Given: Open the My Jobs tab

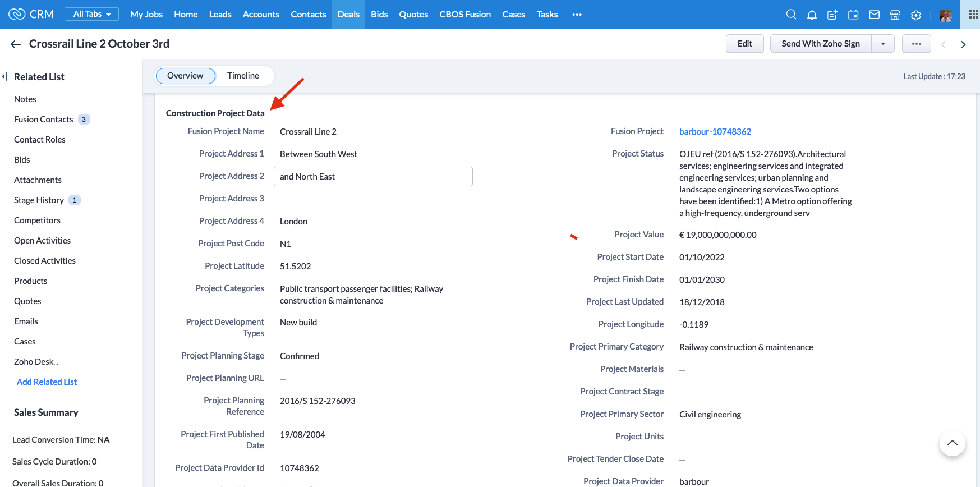Looking at the screenshot, I should (146, 15).
